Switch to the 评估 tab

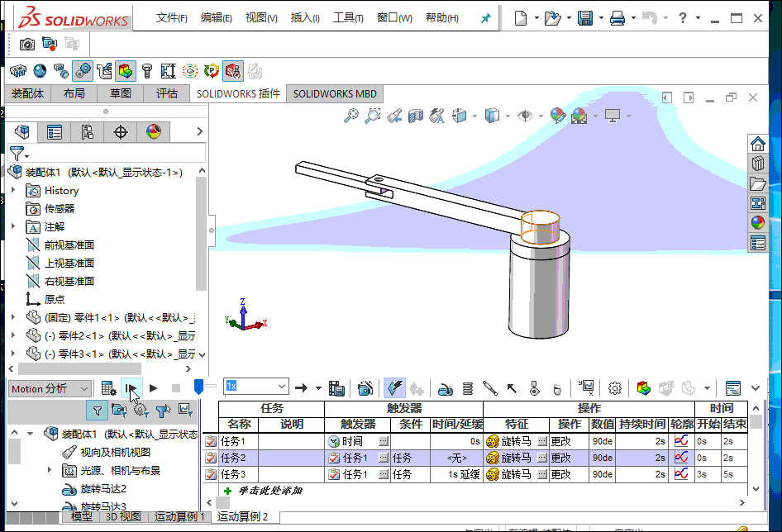click(x=167, y=93)
